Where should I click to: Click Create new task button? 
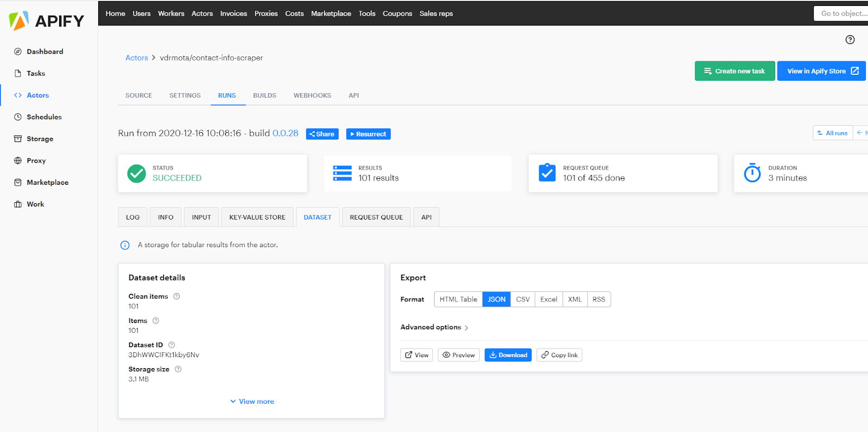pyautogui.click(x=735, y=71)
